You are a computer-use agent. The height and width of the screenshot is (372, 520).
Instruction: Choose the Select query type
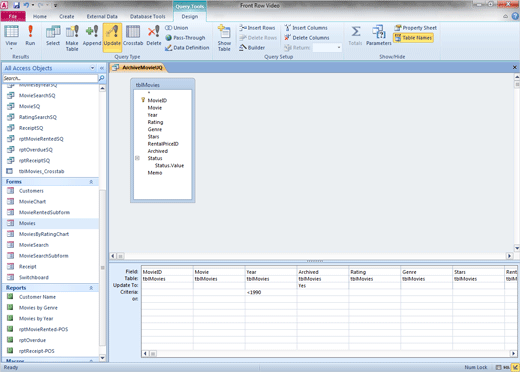point(53,36)
